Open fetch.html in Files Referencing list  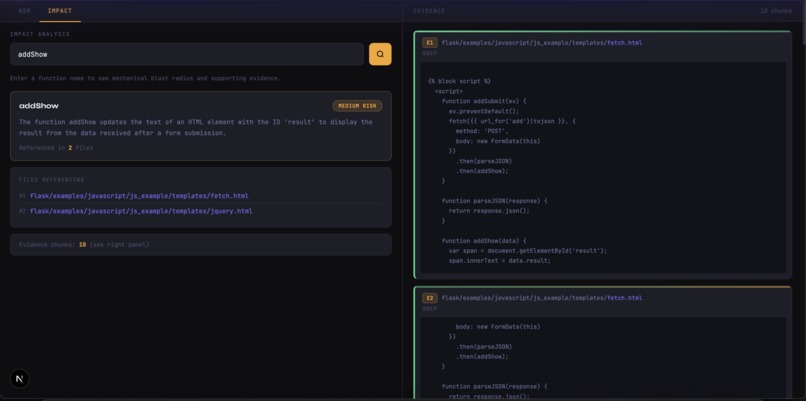coord(139,196)
